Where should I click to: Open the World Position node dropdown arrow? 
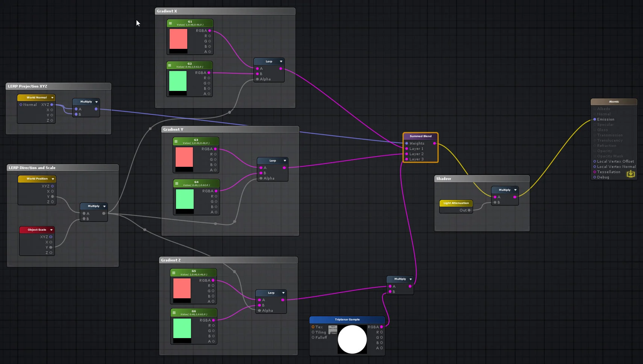pos(53,179)
